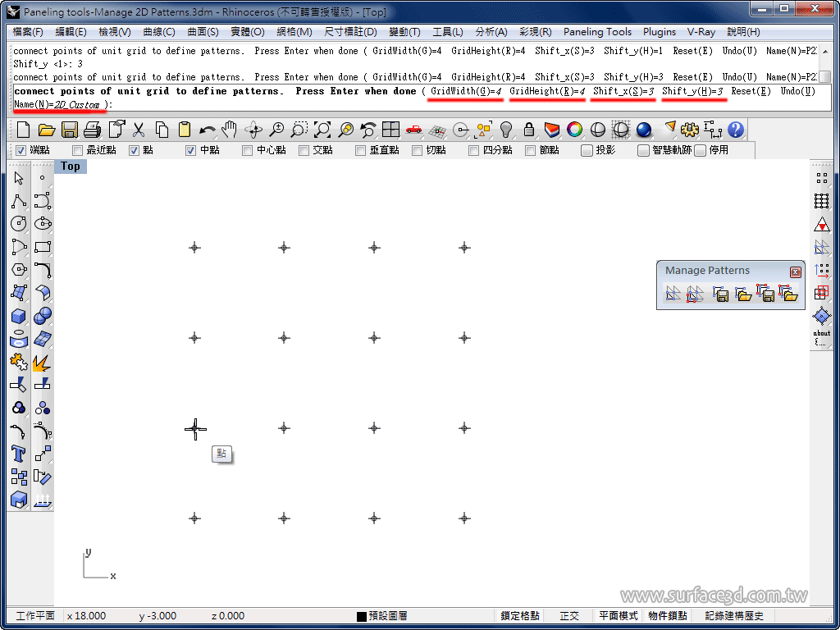Click the puzzle-piece Join tool
The width and height of the screenshot is (840, 630).
point(19,362)
